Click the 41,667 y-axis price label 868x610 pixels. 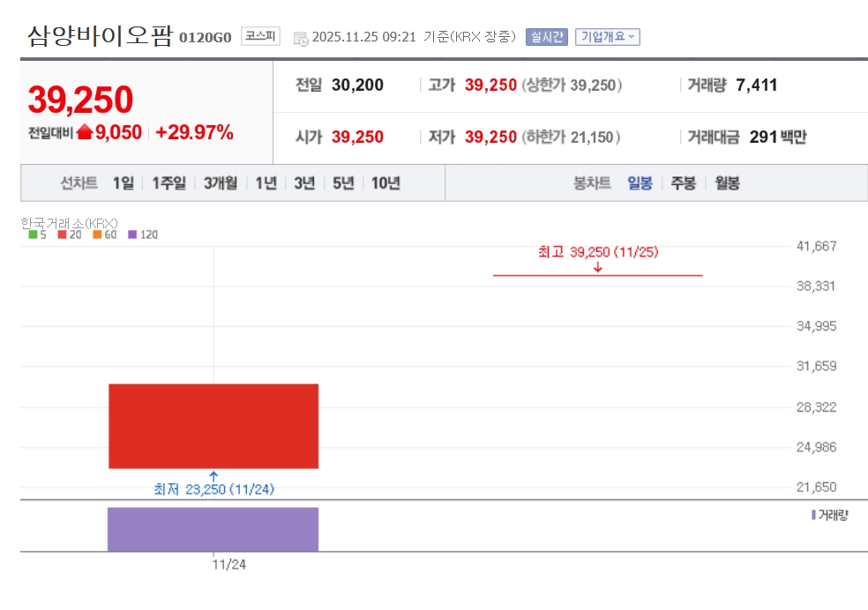coord(816,246)
